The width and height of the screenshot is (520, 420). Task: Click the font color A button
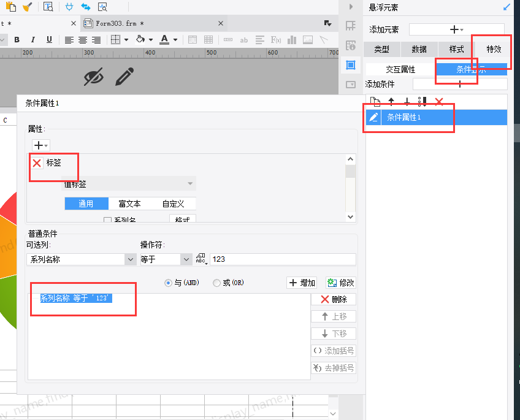click(x=164, y=40)
